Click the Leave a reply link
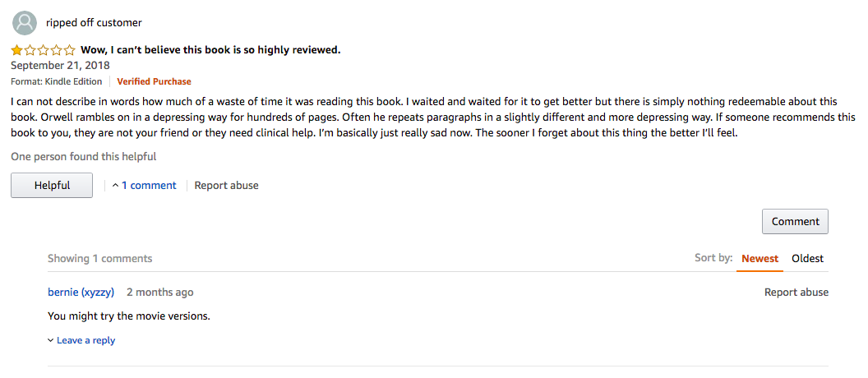 [85, 340]
